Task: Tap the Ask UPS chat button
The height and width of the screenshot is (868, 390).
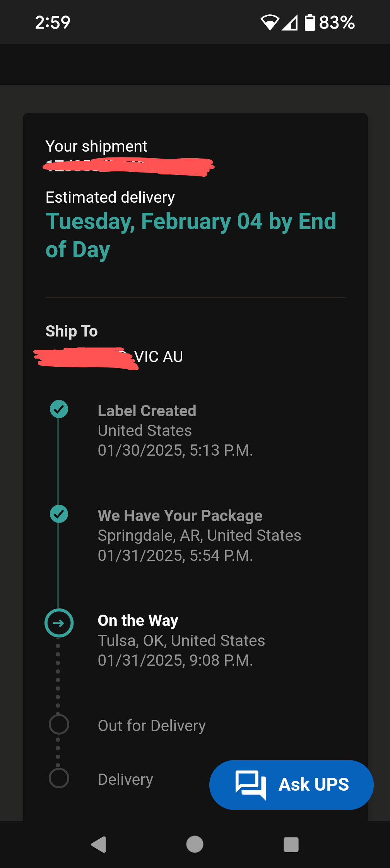Action: (x=291, y=784)
